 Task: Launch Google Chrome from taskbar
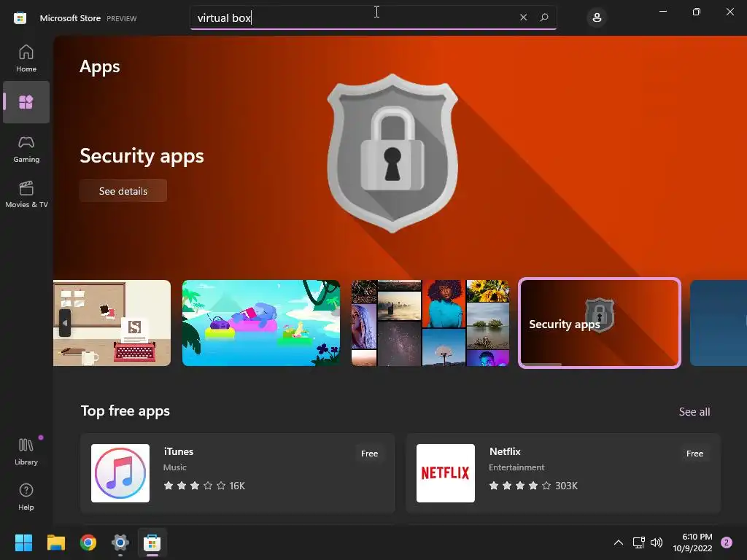click(x=88, y=542)
